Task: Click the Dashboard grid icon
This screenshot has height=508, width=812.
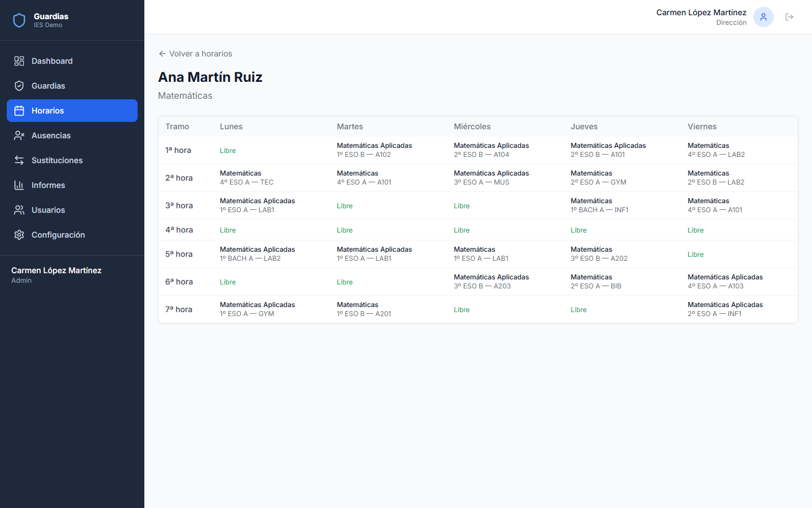Action: click(19, 61)
